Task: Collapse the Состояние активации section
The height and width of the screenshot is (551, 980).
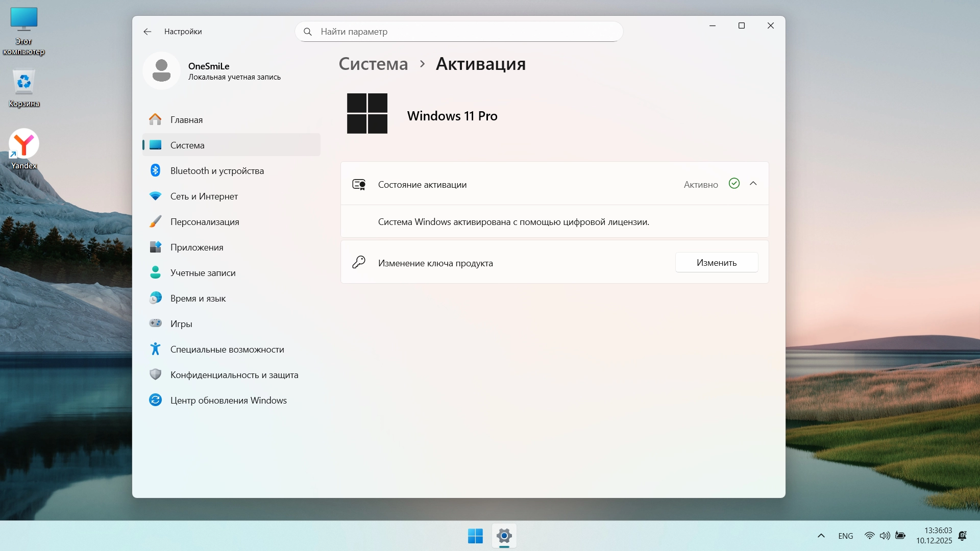Action: point(753,184)
